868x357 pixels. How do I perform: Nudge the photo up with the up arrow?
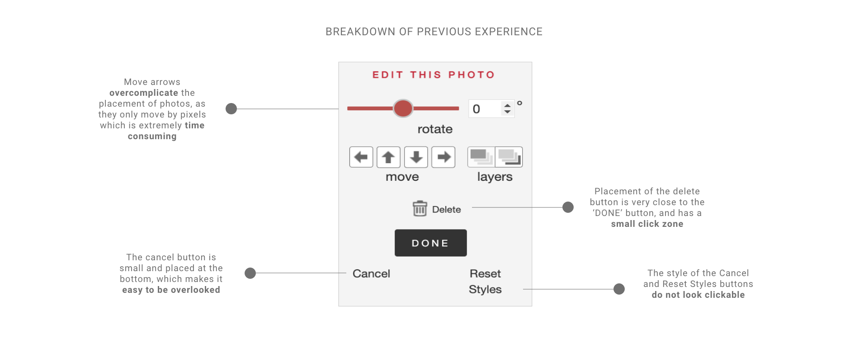click(388, 157)
